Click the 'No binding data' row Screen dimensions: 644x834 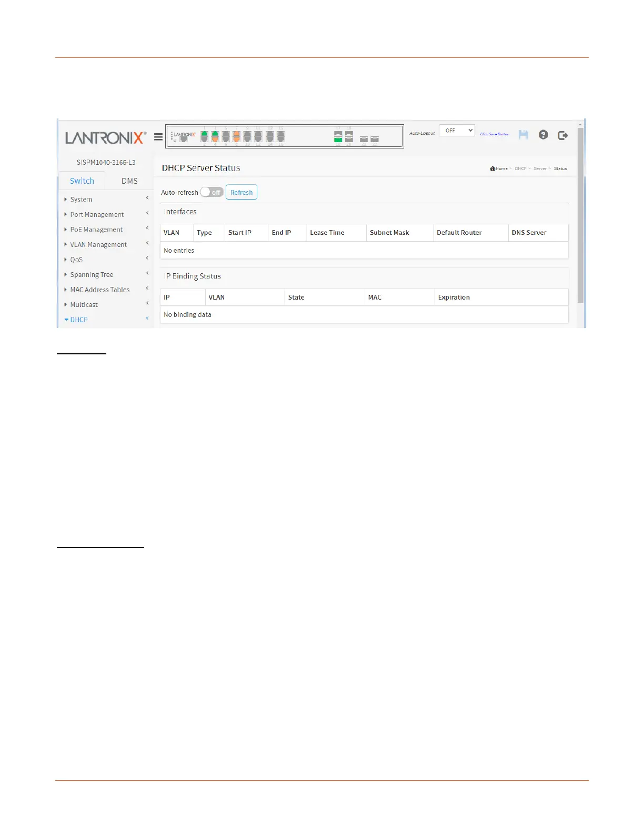coord(364,315)
